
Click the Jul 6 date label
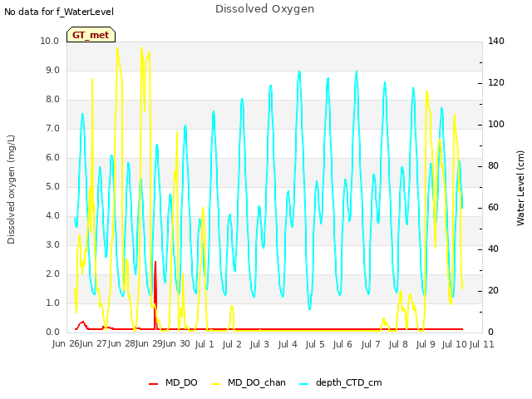(x=342, y=344)
